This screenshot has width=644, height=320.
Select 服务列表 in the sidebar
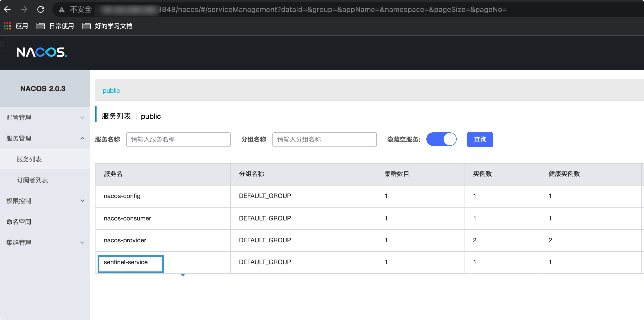coord(29,159)
